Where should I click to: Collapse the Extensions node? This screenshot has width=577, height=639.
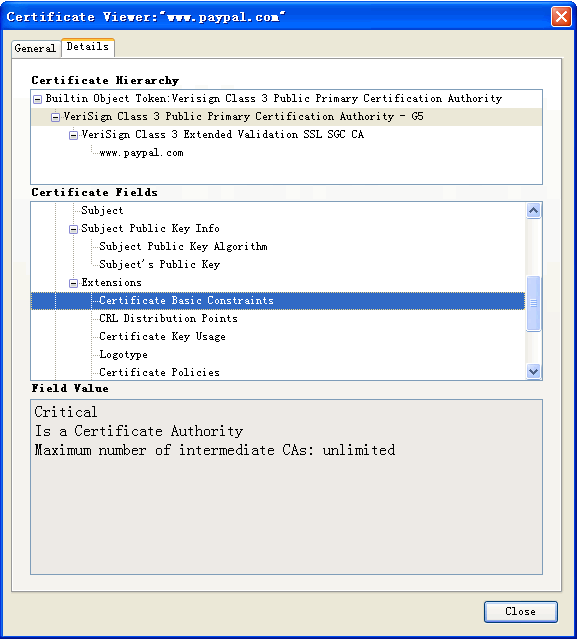(x=73, y=283)
